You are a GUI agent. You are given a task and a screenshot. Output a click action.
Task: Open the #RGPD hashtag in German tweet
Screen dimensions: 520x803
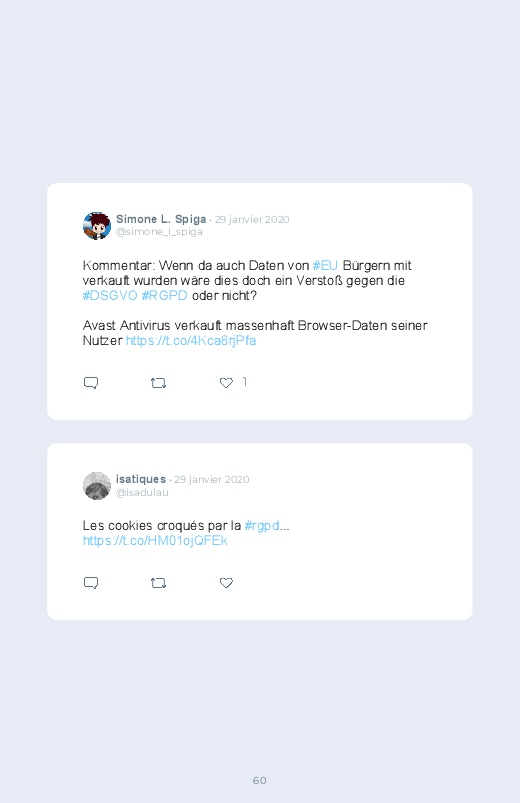pos(164,295)
